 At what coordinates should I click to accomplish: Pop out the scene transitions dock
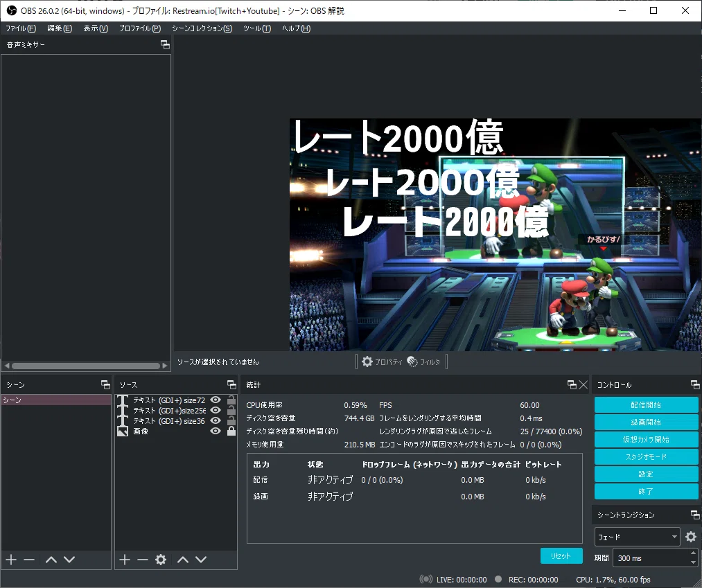pyautogui.click(x=695, y=515)
